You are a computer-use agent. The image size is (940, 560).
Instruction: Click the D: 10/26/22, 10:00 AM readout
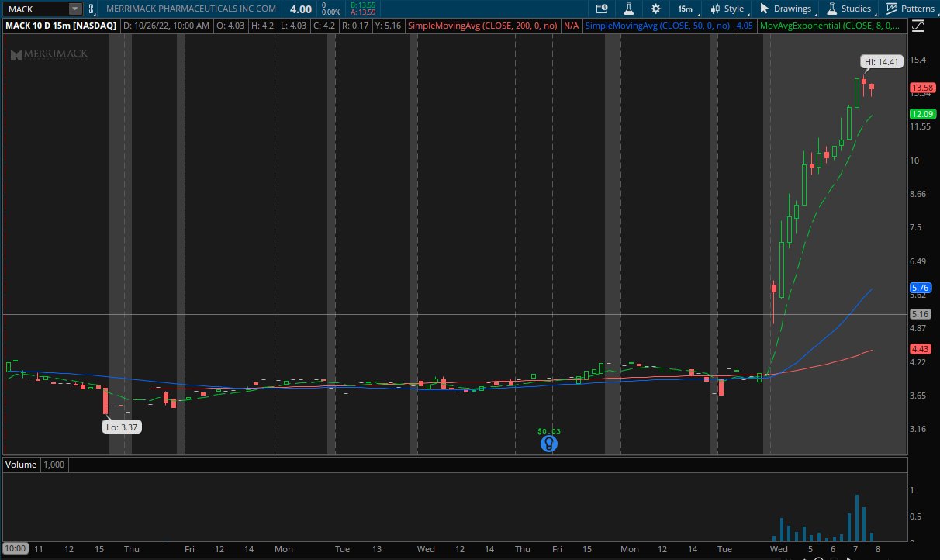click(x=167, y=26)
